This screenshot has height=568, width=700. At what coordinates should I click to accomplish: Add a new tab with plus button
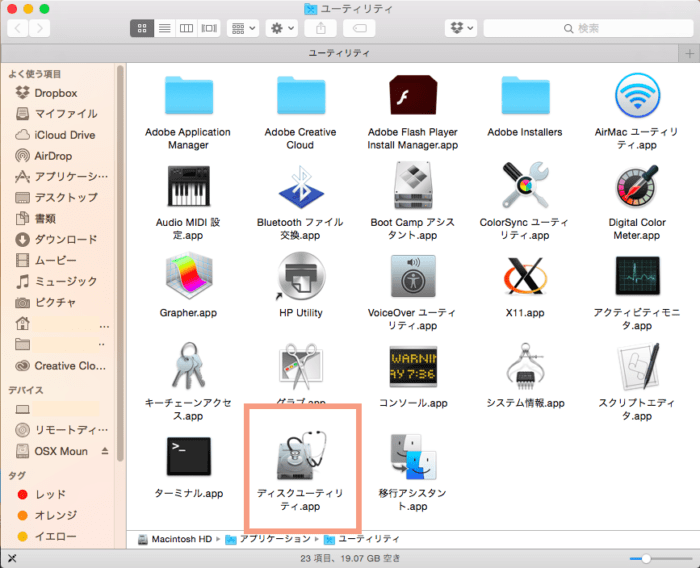[x=689, y=54]
